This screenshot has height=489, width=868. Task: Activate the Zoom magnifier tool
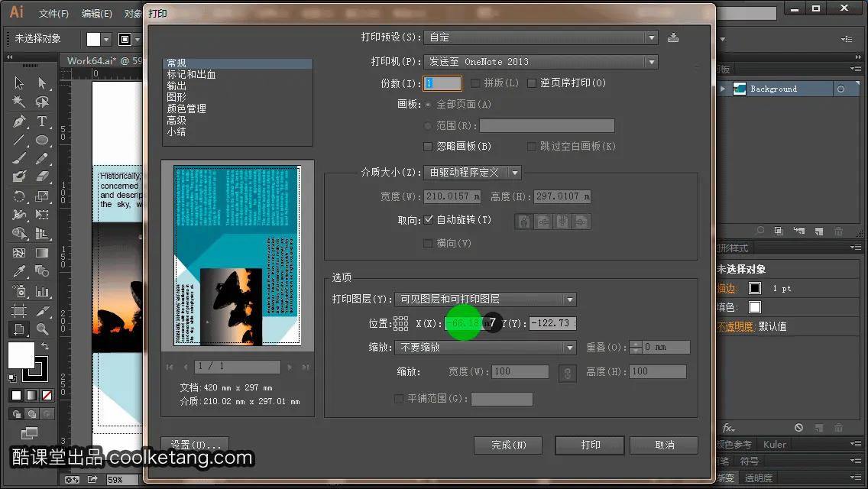pos(42,329)
